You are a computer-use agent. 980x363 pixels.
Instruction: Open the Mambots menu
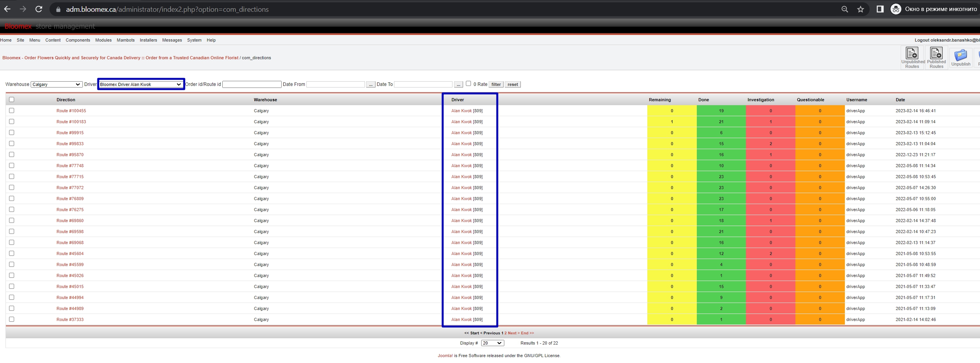[126, 40]
